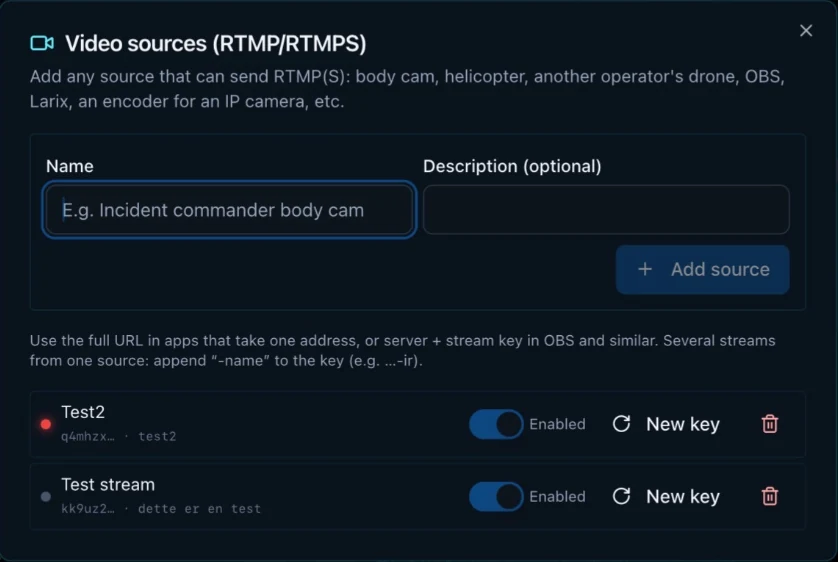Click the Description (optional) input field
This screenshot has width=838, height=562.
point(606,210)
